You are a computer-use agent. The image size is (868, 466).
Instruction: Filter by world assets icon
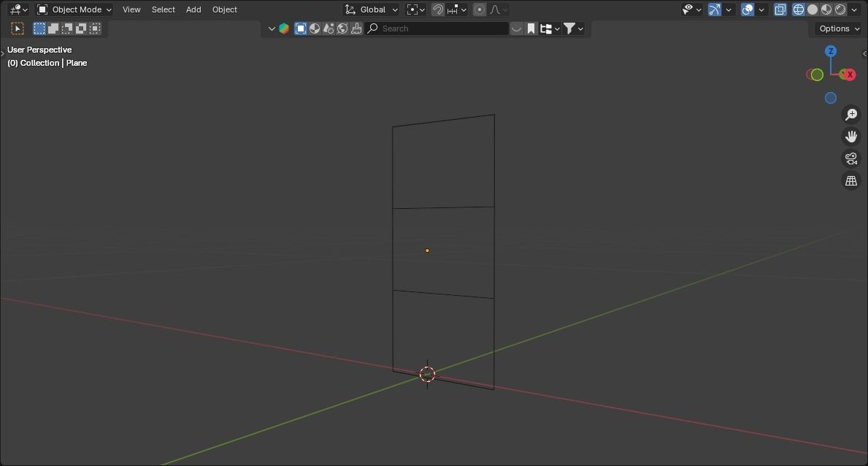(x=342, y=28)
